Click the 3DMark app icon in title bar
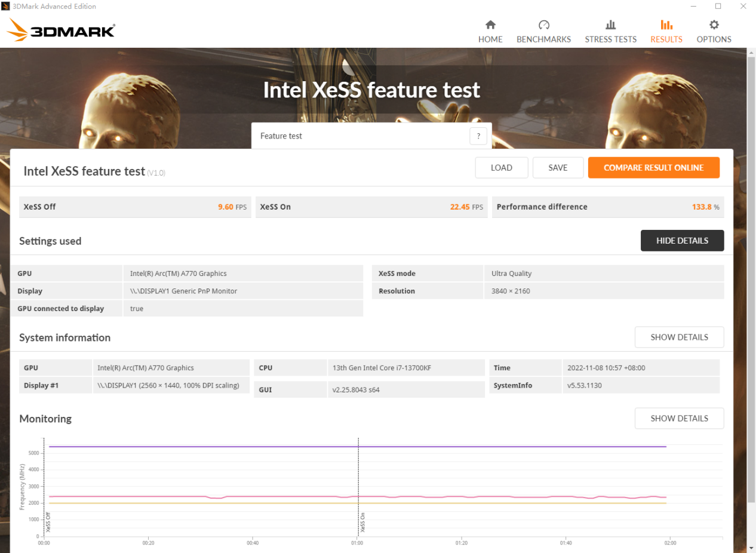The width and height of the screenshot is (756, 553). [x=6, y=6]
